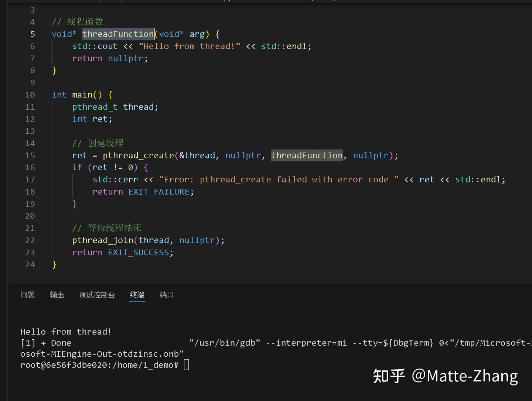Image resolution: width=532 pixels, height=401 pixels.
Task: Click pthread_create on line 15
Action: coord(138,155)
